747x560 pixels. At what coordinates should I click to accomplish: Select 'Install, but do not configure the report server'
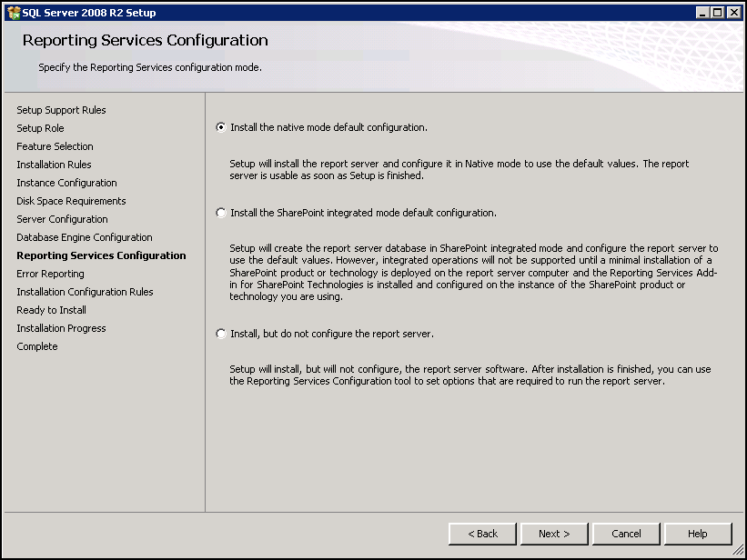coord(220,333)
